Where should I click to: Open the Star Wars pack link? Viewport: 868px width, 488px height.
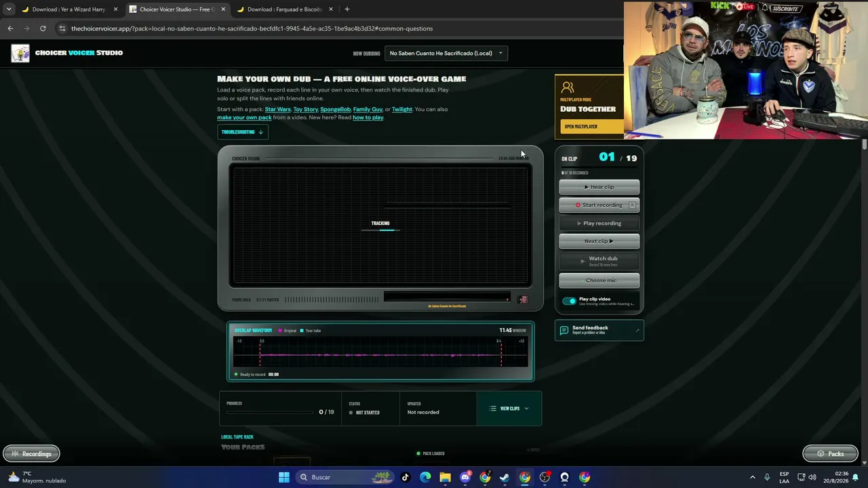tap(277, 109)
